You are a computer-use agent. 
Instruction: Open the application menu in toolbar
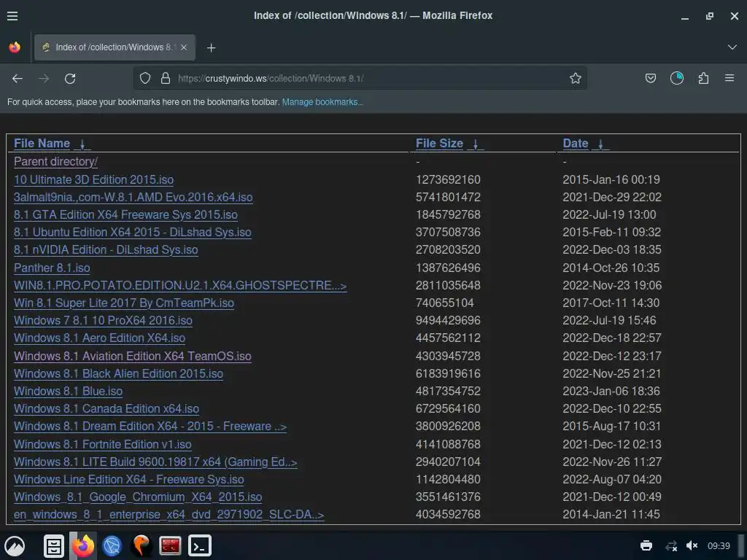pos(729,77)
